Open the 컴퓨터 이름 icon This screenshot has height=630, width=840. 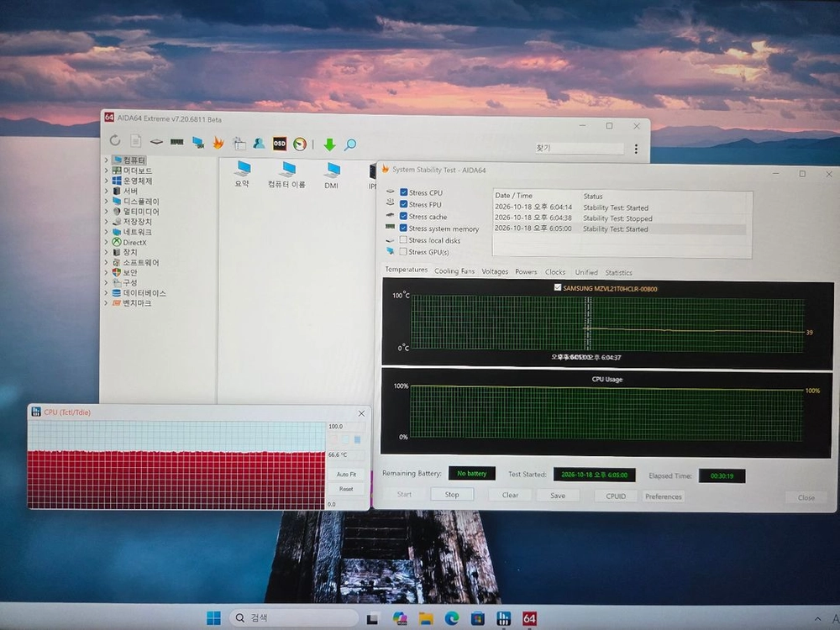tap(286, 175)
